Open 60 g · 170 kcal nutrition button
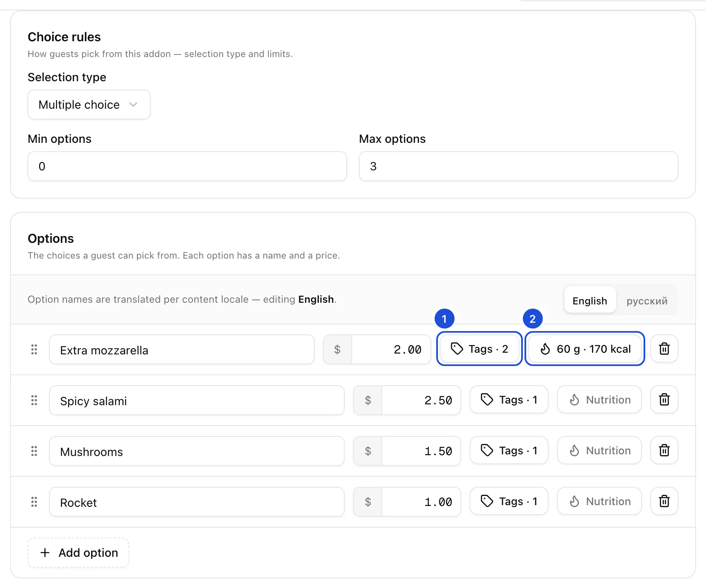Image resolution: width=706 pixels, height=588 pixels. tap(585, 349)
